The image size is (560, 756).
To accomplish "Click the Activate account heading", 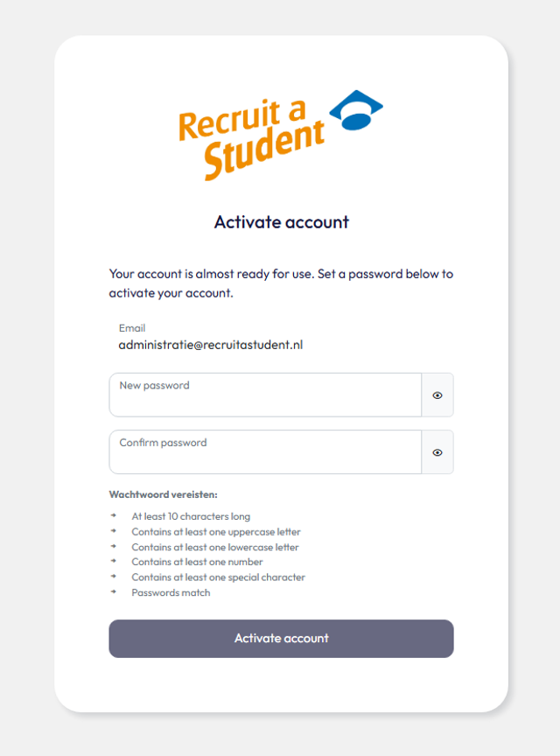I will tap(281, 221).
